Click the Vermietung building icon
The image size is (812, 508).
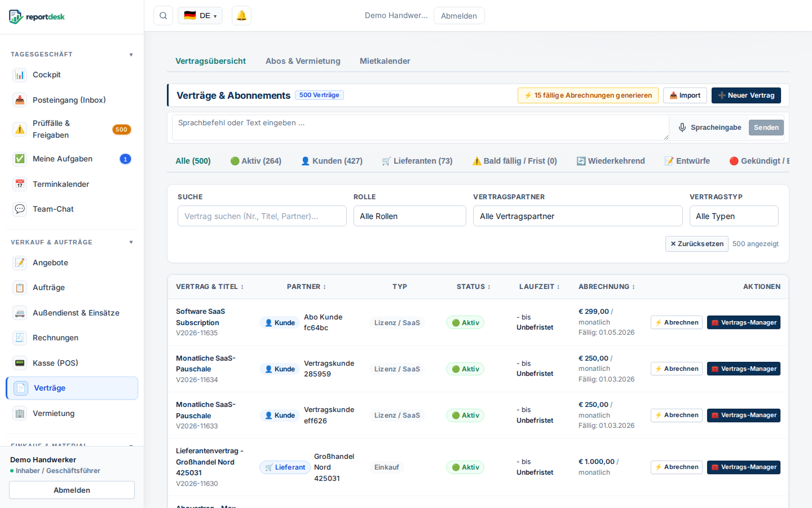(20, 413)
